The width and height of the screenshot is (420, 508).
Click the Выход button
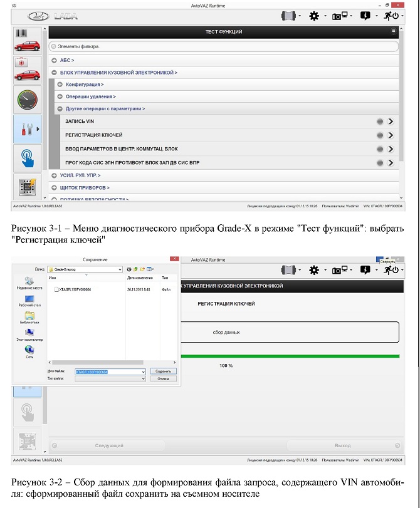(x=344, y=445)
